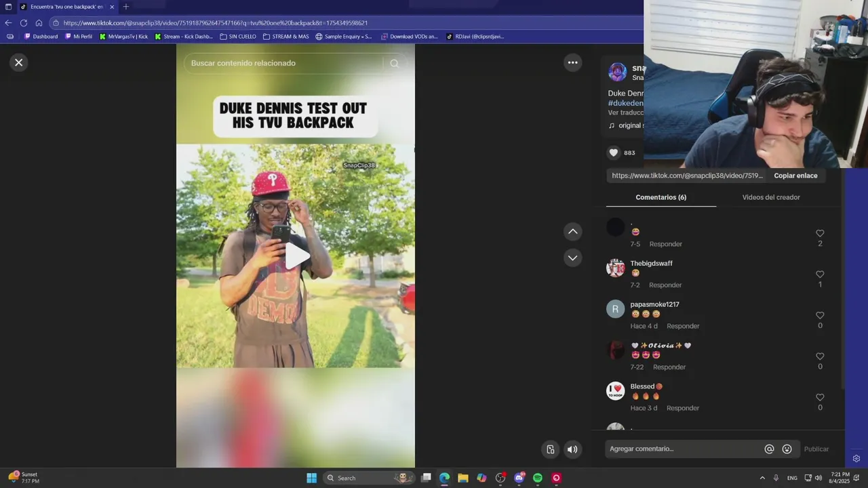Open Blessed commenter's avatar
The height and width of the screenshot is (488, 868).
(x=615, y=391)
